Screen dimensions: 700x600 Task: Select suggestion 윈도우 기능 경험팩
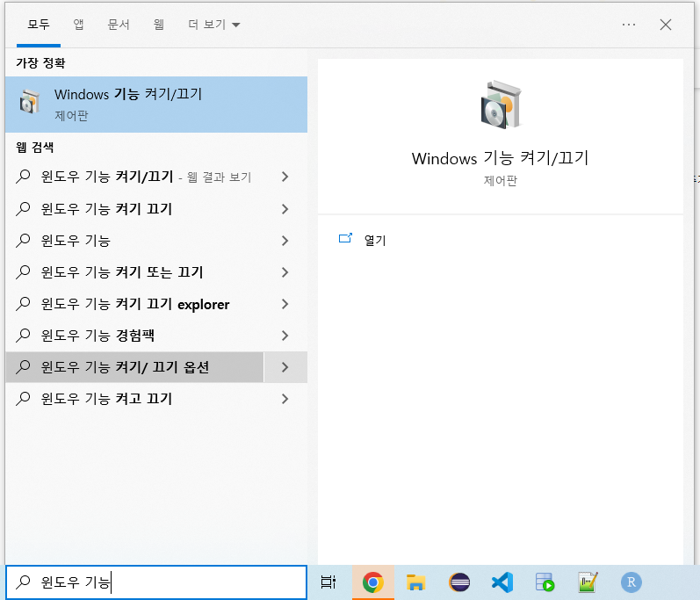coord(135,336)
